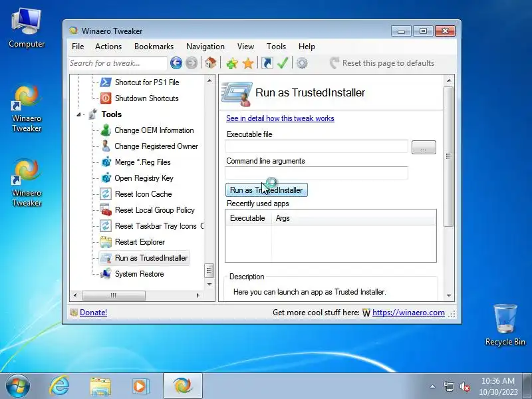Open Windows Explorer from the taskbar

(x=100, y=386)
